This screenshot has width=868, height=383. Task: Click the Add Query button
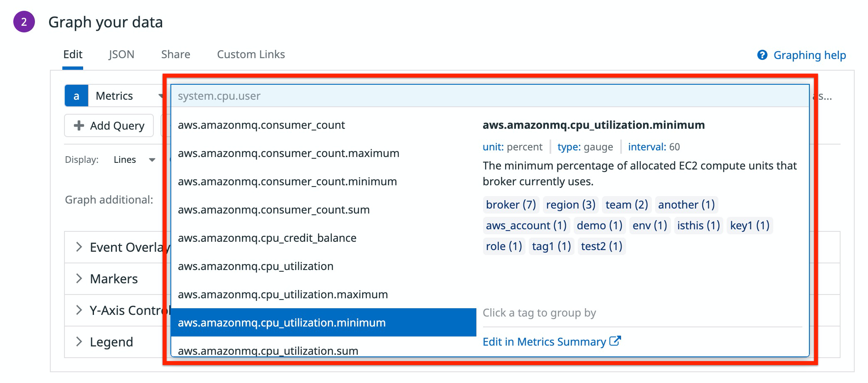pos(109,125)
